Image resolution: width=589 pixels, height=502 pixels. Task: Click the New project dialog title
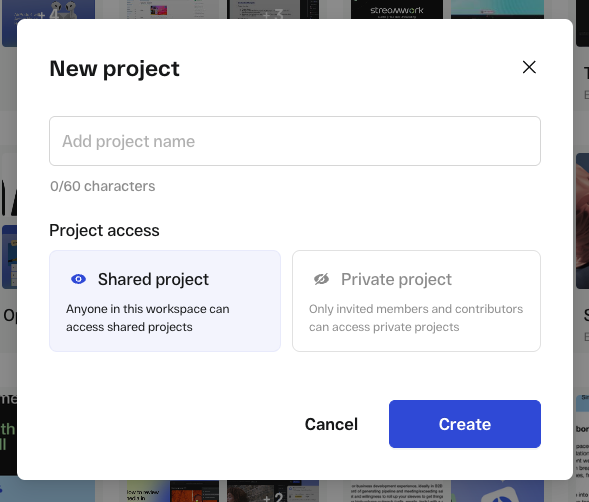click(x=115, y=69)
